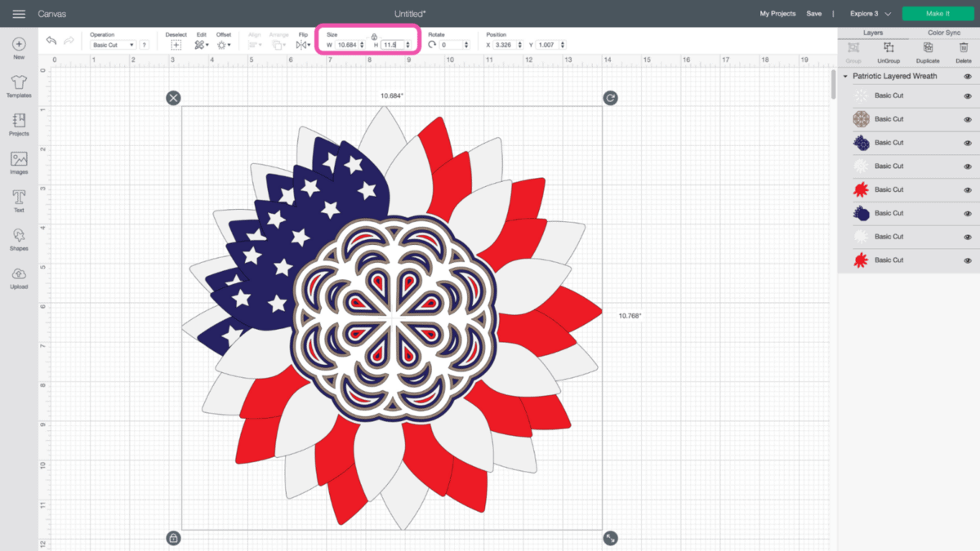Hide the upper red Basic Cut layer
The height and width of the screenshot is (551, 980).
[x=968, y=190]
